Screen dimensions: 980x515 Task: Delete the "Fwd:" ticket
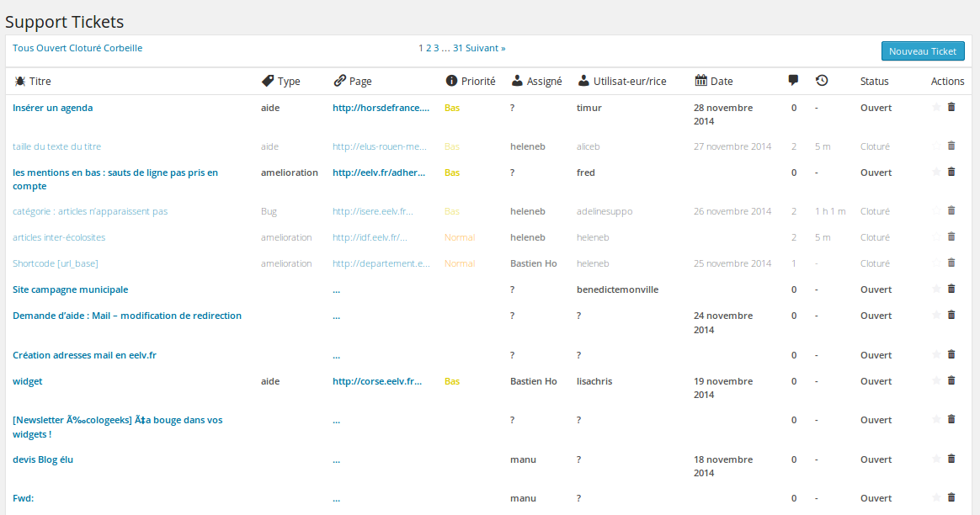tap(951, 498)
